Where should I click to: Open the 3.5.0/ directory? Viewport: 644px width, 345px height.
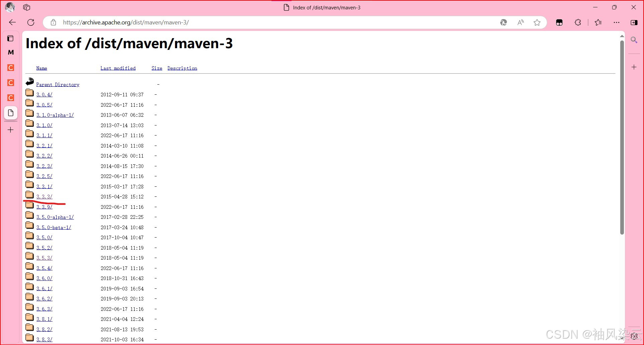(x=45, y=238)
